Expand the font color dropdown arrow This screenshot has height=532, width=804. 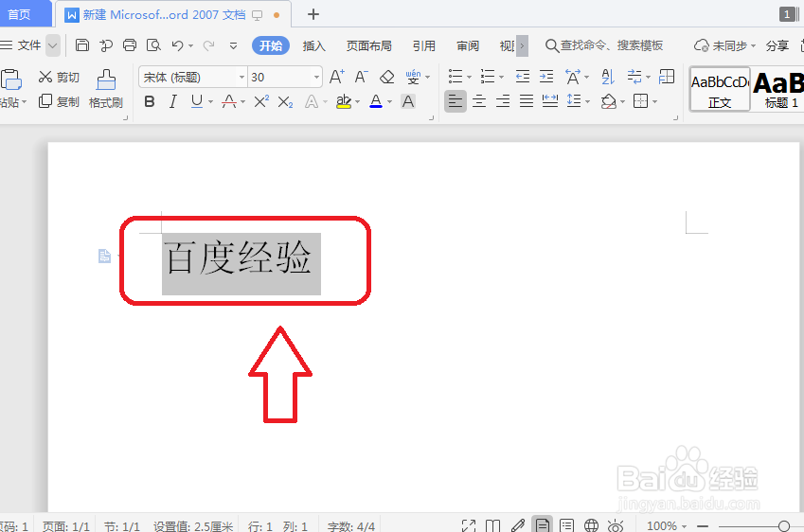390,102
